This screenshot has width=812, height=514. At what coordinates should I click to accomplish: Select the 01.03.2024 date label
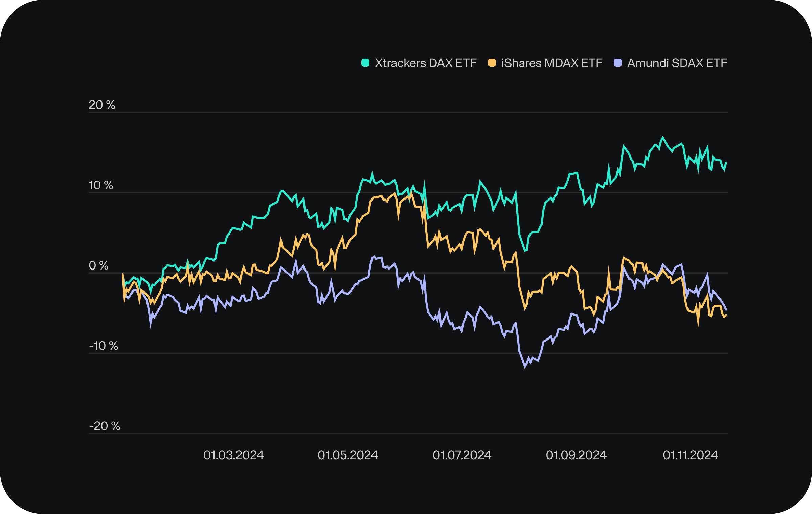click(x=233, y=455)
